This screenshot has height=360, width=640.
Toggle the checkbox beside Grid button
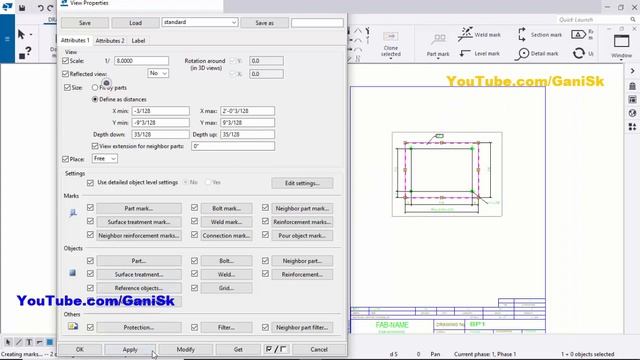[194, 288]
